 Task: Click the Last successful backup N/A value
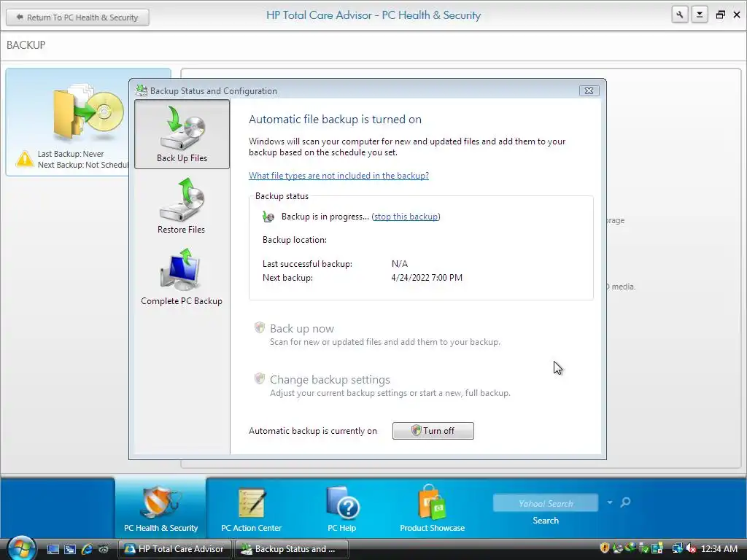tap(400, 263)
